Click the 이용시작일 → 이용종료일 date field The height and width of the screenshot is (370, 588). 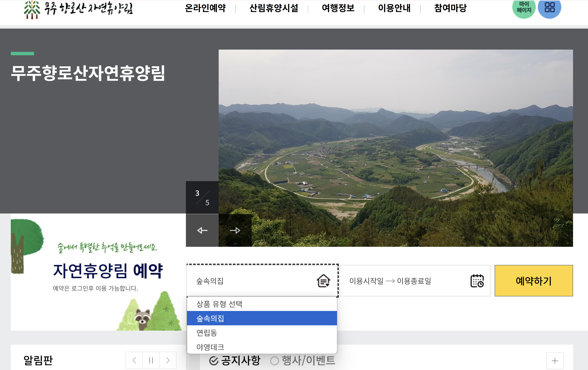[x=390, y=281]
